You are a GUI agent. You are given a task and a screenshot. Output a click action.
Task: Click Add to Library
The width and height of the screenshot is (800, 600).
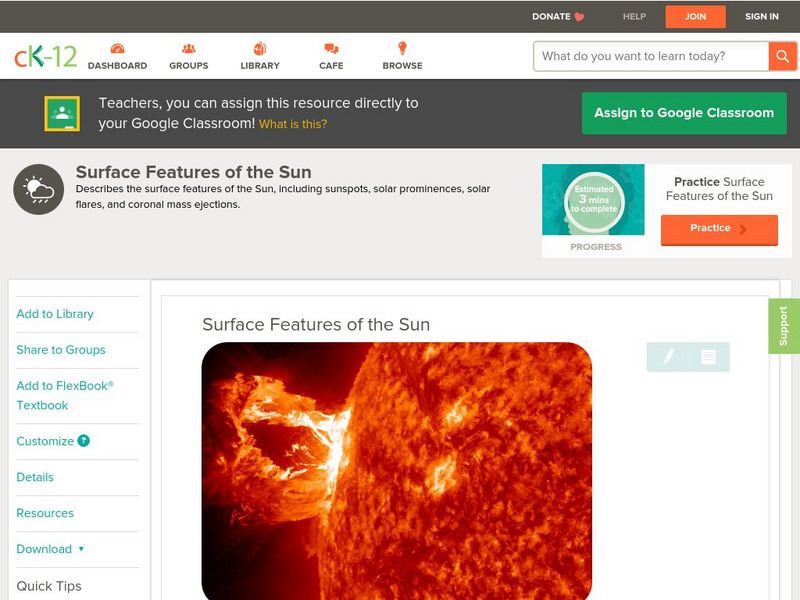pyautogui.click(x=55, y=314)
